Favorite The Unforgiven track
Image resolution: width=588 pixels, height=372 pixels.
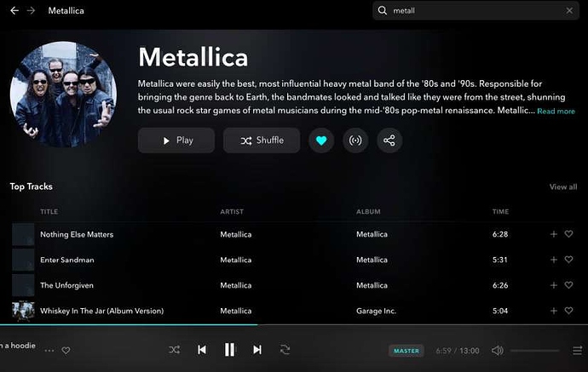coord(568,285)
